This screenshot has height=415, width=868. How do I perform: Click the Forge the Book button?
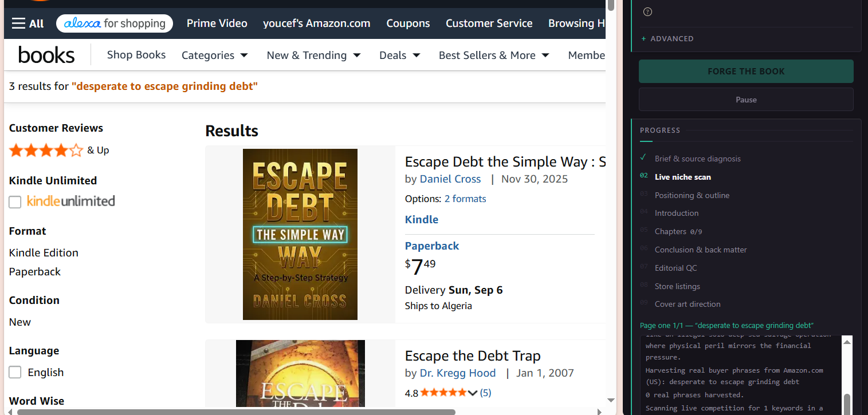[746, 72]
